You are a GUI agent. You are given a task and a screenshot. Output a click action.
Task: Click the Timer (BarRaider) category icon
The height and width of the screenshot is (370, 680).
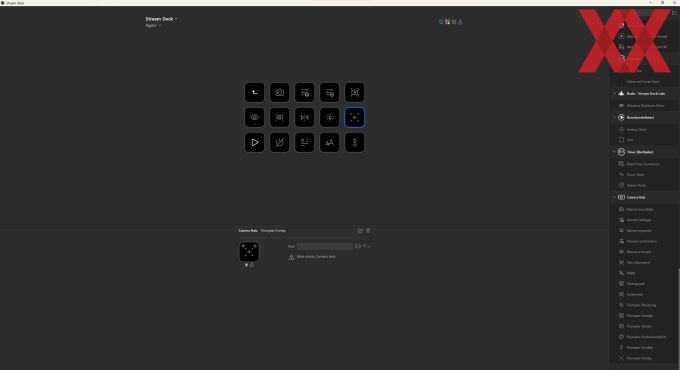tap(621, 152)
